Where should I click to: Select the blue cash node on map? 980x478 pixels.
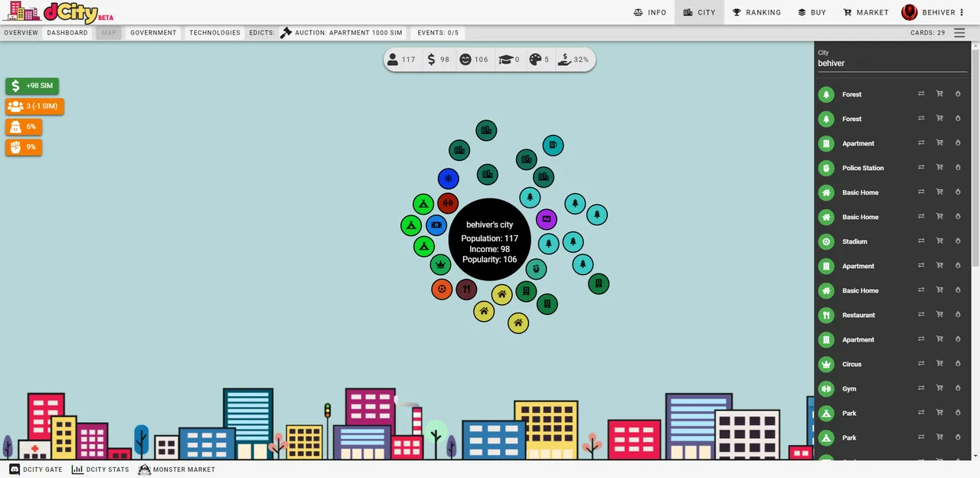[436, 225]
